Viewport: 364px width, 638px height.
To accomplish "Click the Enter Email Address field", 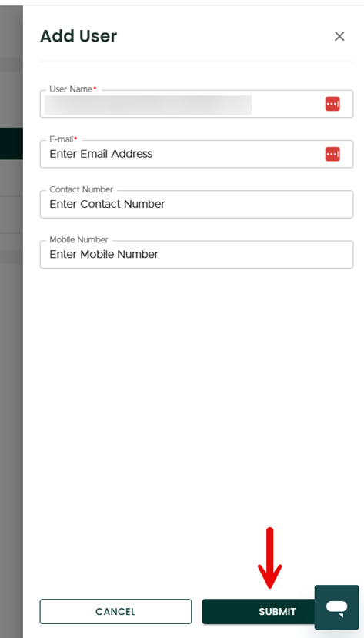I will click(x=196, y=154).
